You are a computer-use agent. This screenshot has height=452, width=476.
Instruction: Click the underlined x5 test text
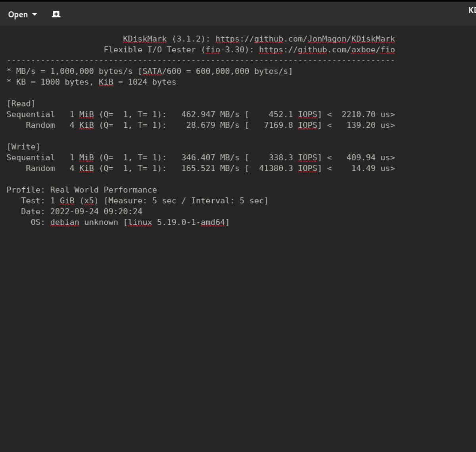coord(90,201)
